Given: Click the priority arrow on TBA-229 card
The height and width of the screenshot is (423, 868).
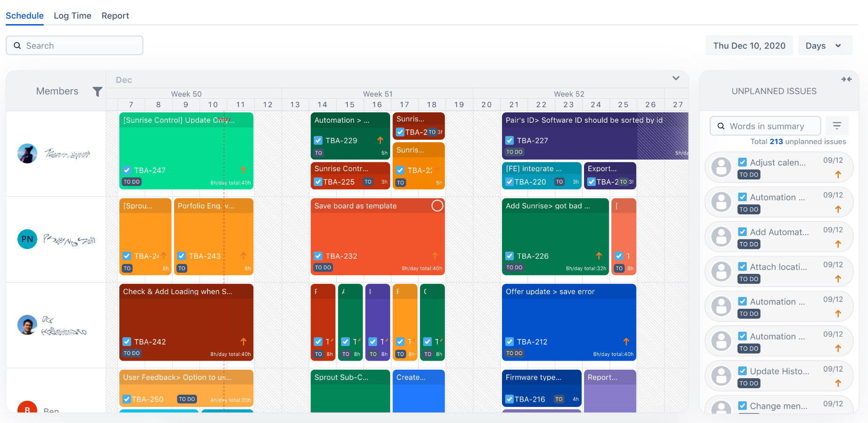Looking at the screenshot, I should (380, 140).
